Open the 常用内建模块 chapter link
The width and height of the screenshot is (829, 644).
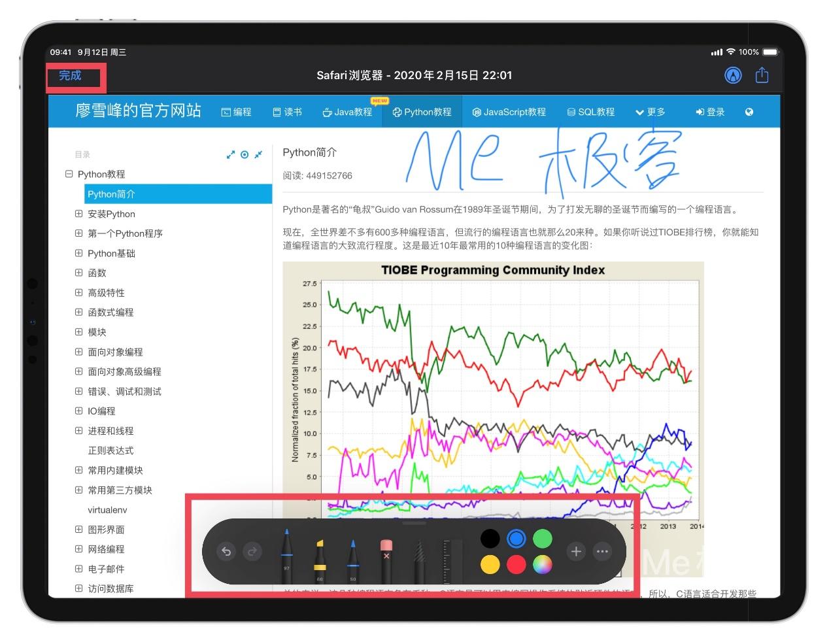[115, 470]
